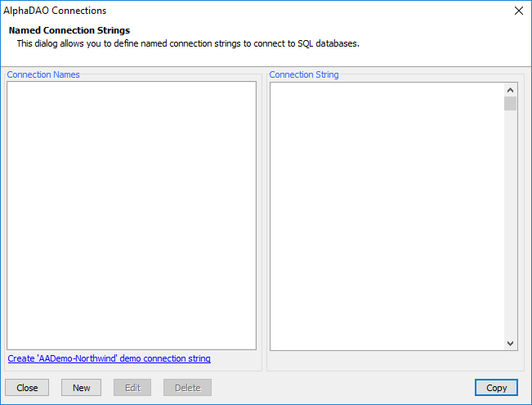Screen dimensions: 532x405
Task: Open 'AADemo-Northwind' demo connection string link
Action: pyautogui.click(x=109, y=358)
